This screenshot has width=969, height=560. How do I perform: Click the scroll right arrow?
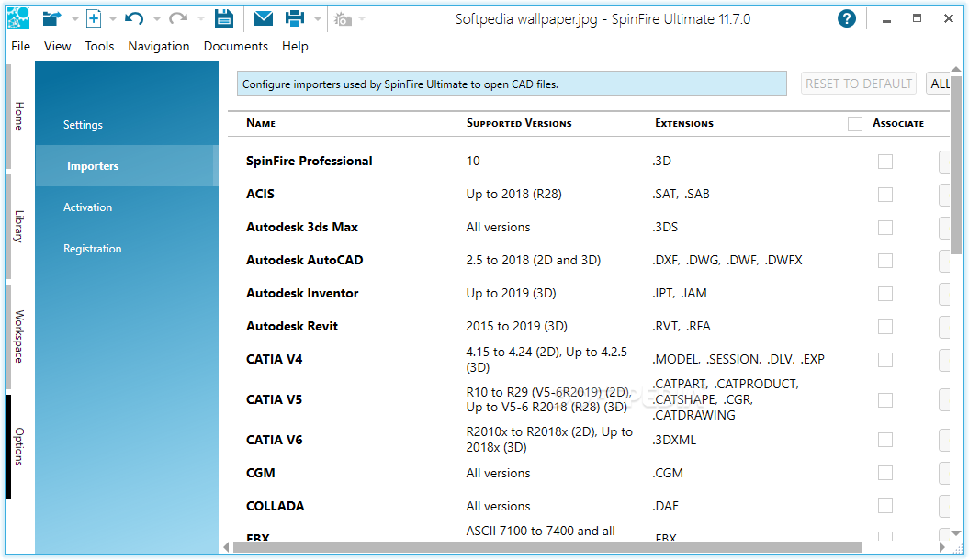[x=941, y=548]
